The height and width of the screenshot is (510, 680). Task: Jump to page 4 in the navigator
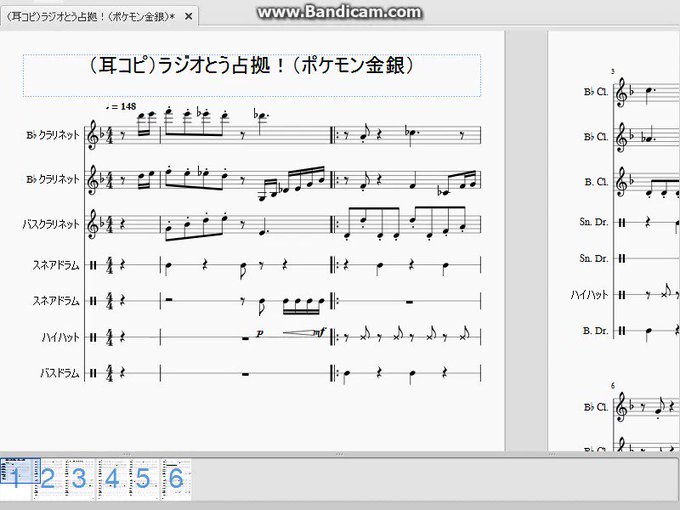click(112, 479)
